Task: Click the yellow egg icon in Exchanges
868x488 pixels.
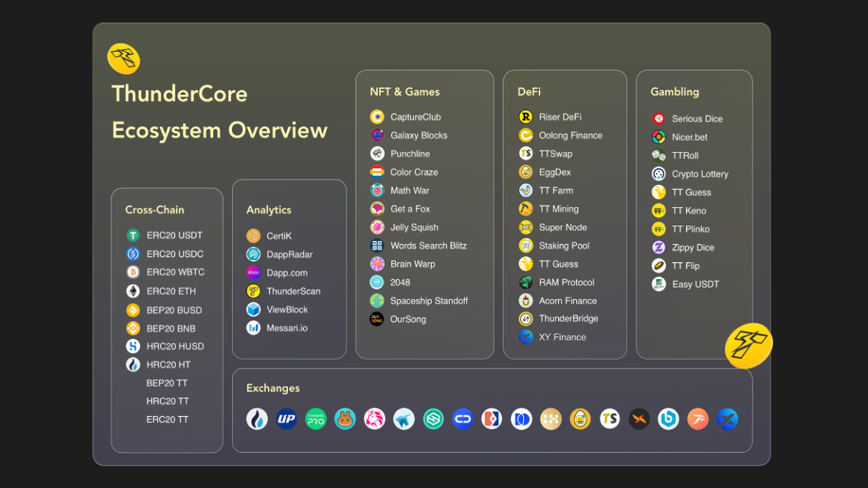Action: (x=580, y=419)
